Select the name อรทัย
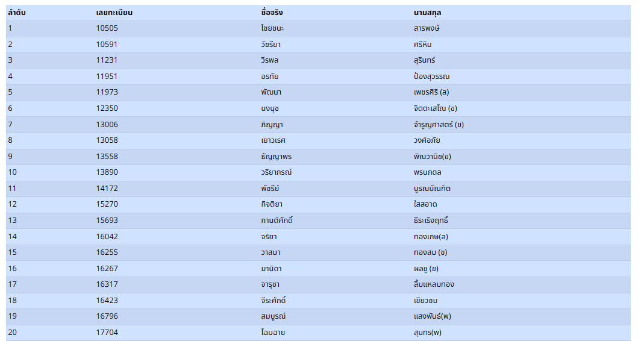Image resolution: width=644 pixels, height=341 pixels. click(266, 77)
